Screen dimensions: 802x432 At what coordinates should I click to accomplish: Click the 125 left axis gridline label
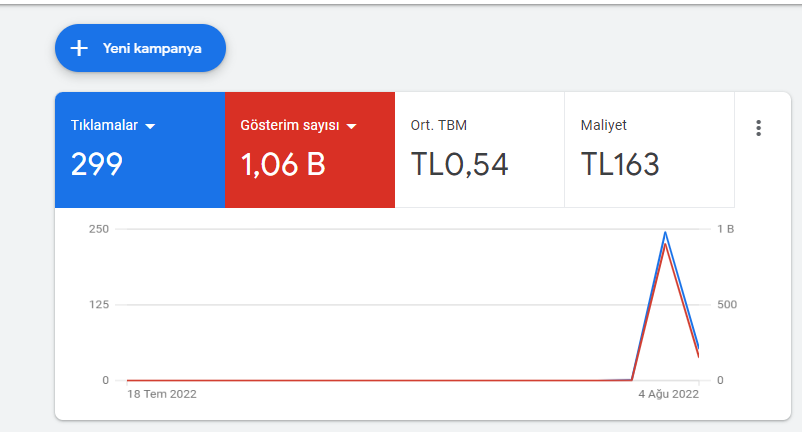click(99, 305)
